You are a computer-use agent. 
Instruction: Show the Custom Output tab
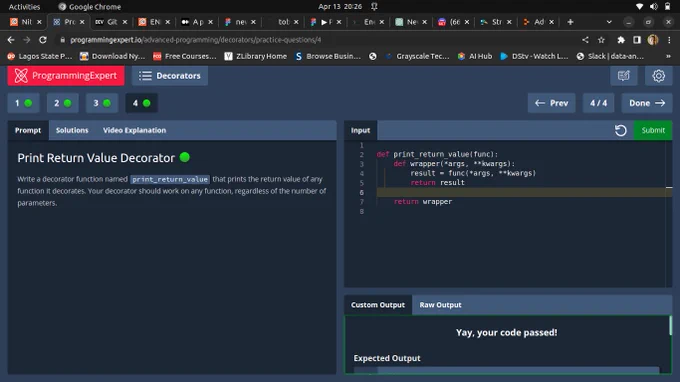378,305
